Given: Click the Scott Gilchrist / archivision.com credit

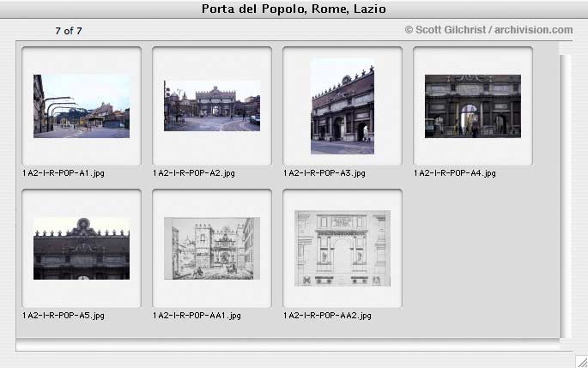Looking at the screenshot, I should [x=489, y=30].
